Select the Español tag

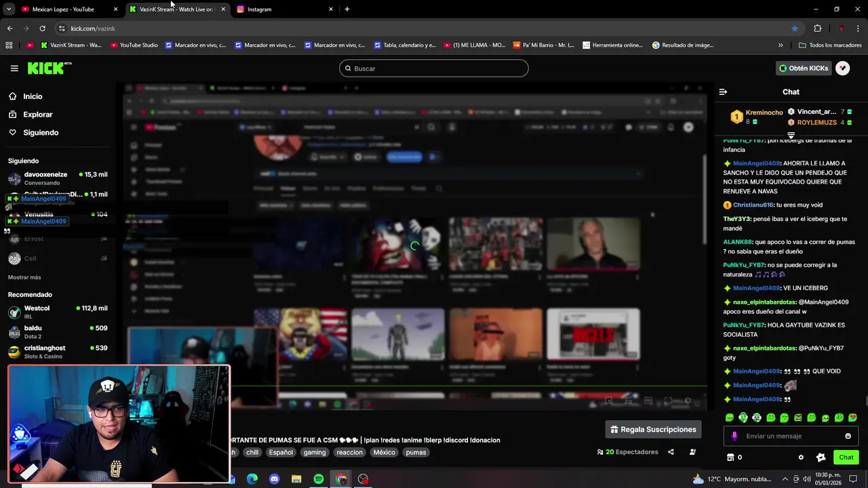tap(281, 452)
